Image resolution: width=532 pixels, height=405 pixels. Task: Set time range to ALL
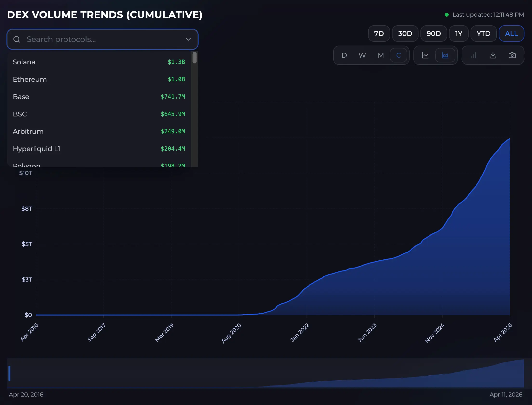point(512,34)
